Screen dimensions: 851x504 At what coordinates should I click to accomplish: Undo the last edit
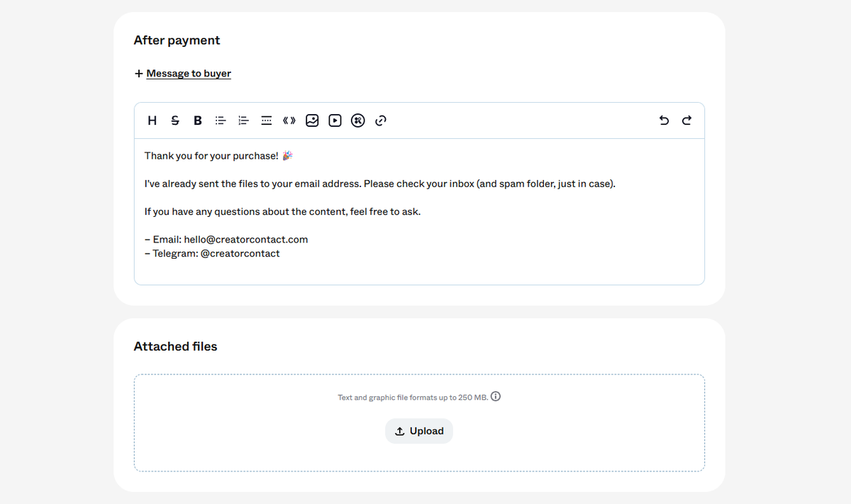click(664, 121)
